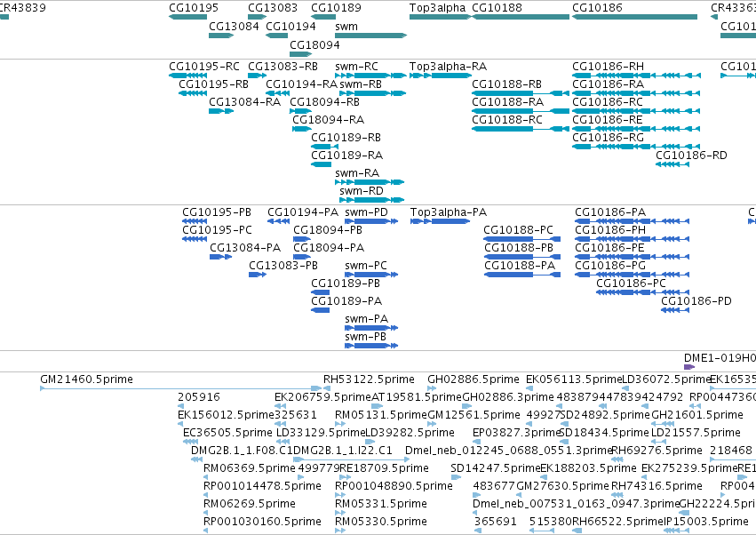Select the CG18094 gene

[301, 54]
